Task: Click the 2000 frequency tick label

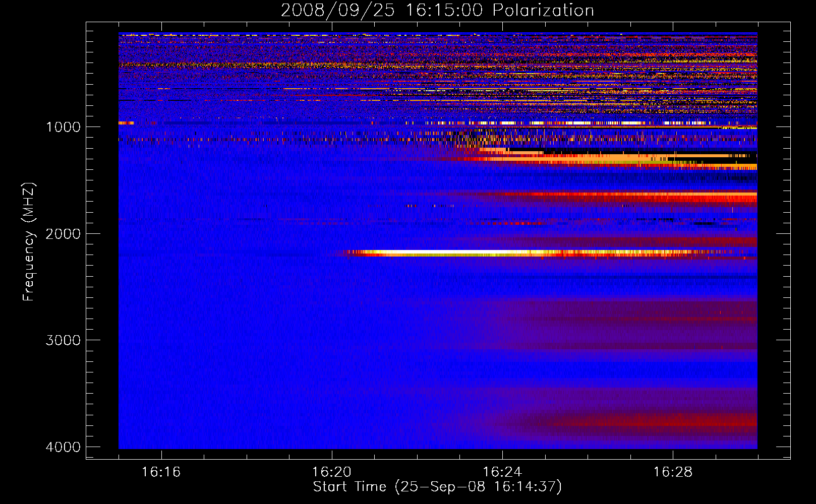Action: (63, 234)
